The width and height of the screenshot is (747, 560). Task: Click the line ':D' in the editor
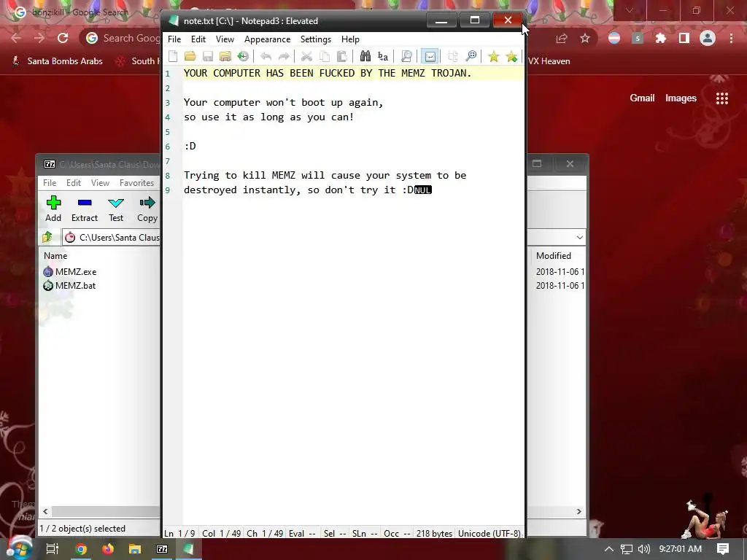[x=190, y=146]
